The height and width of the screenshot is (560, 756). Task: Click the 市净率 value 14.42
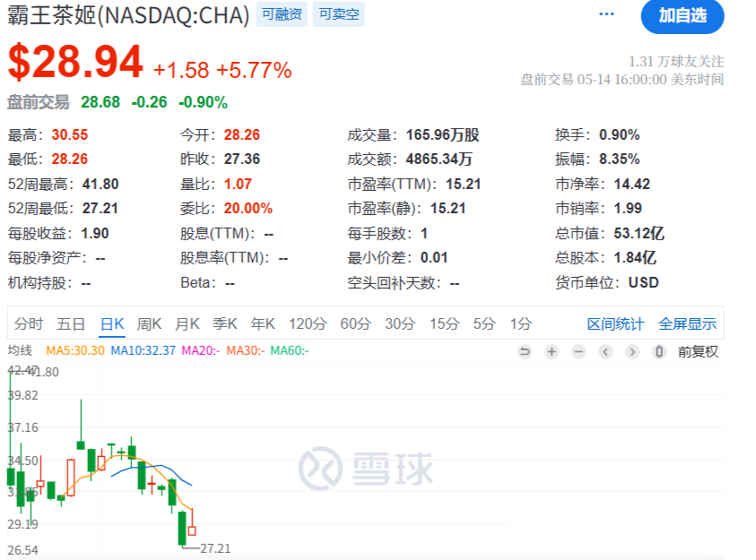(632, 184)
